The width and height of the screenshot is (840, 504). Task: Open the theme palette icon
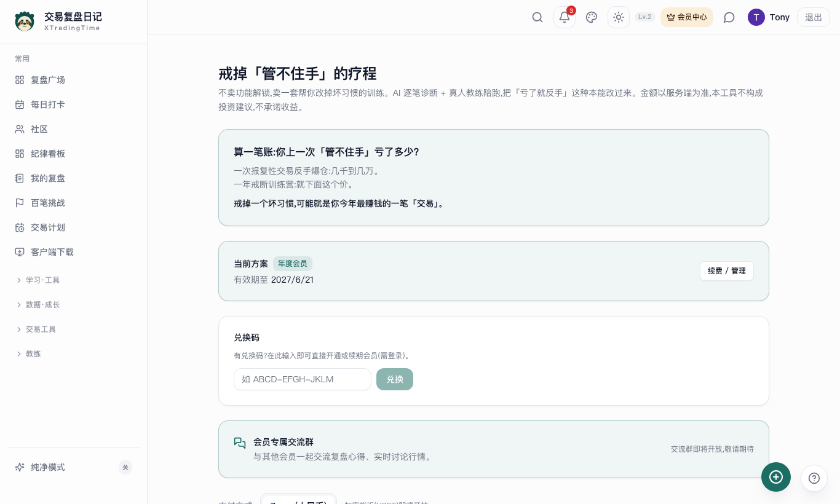click(592, 17)
